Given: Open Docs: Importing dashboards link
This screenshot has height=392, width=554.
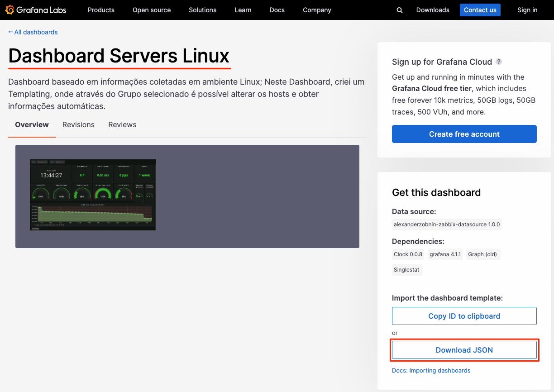Looking at the screenshot, I should tap(431, 370).
